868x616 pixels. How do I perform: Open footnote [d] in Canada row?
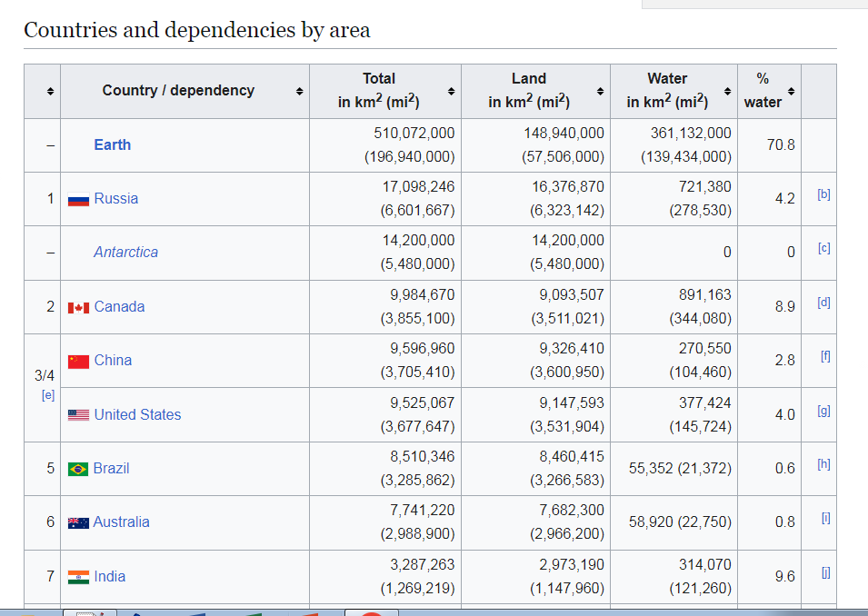[823, 303]
